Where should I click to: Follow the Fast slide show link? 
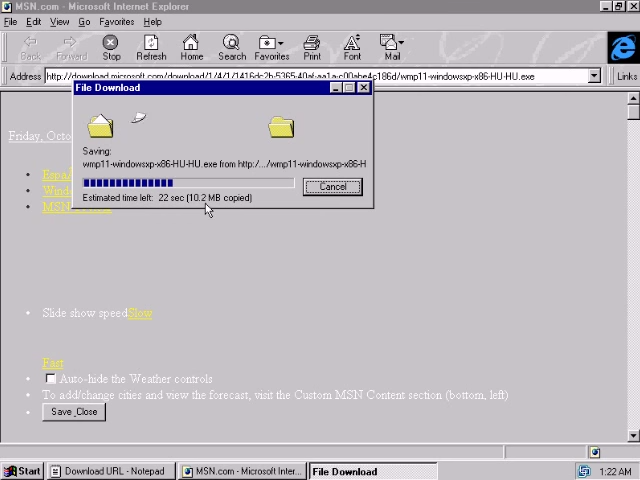point(53,363)
